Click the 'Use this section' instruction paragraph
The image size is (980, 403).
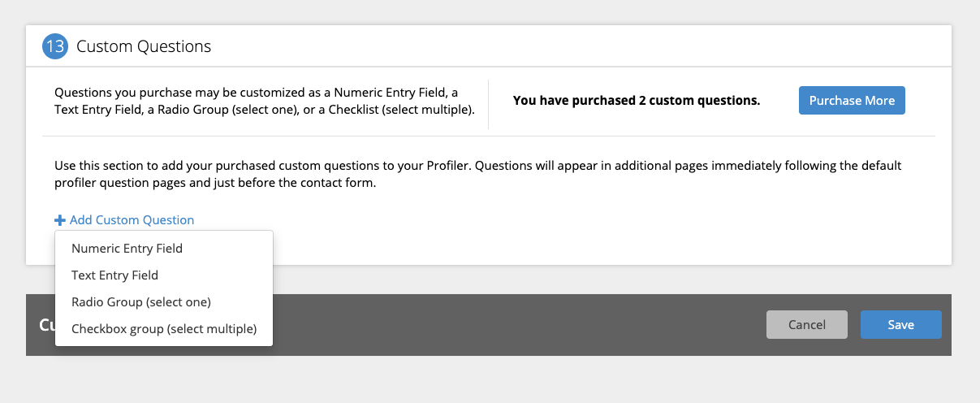pos(478,174)
